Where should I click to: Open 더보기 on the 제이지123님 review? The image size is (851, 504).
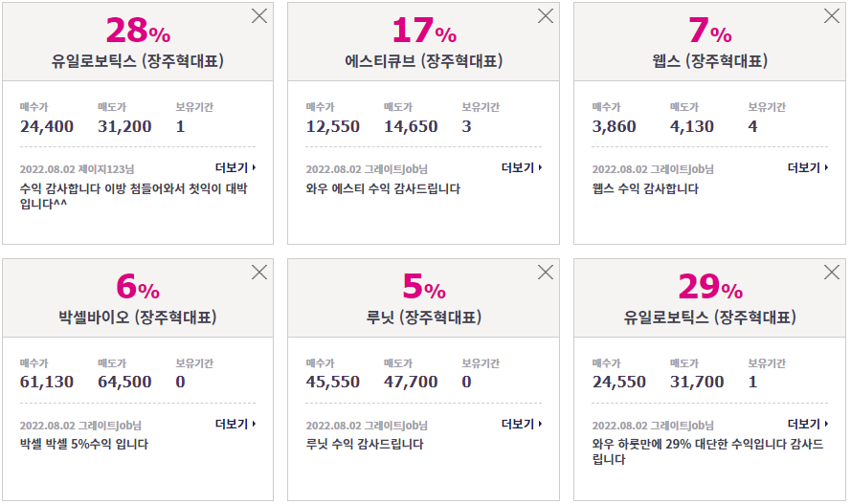pos(235,168)
